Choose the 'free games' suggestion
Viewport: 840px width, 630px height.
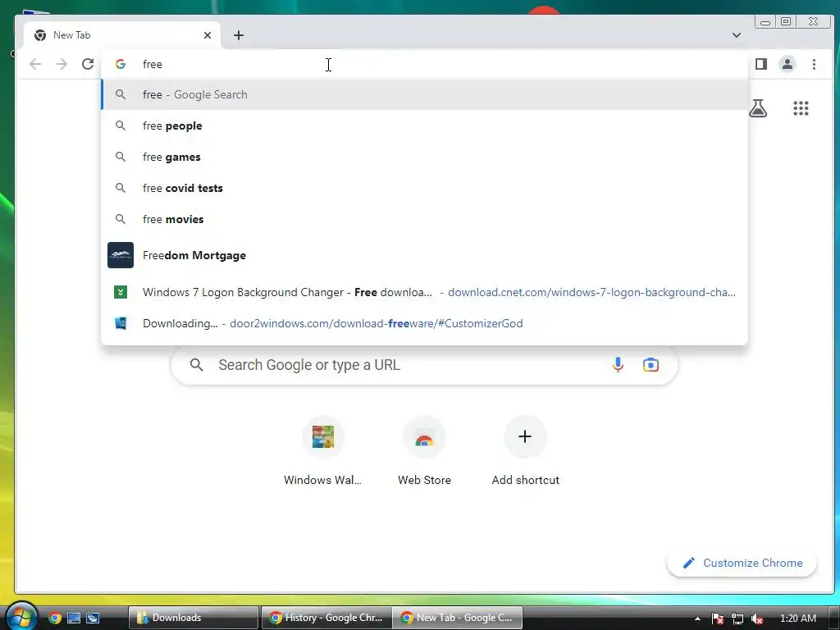424,157
